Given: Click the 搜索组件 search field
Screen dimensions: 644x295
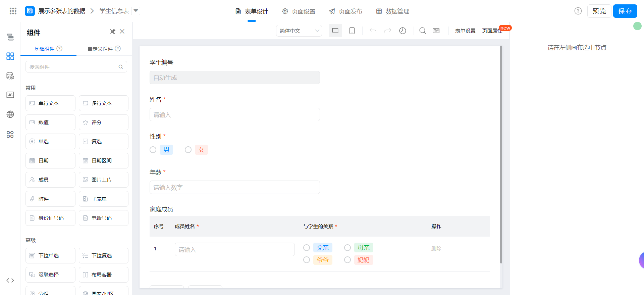Looking at the screenshot, I should (76, 67).
